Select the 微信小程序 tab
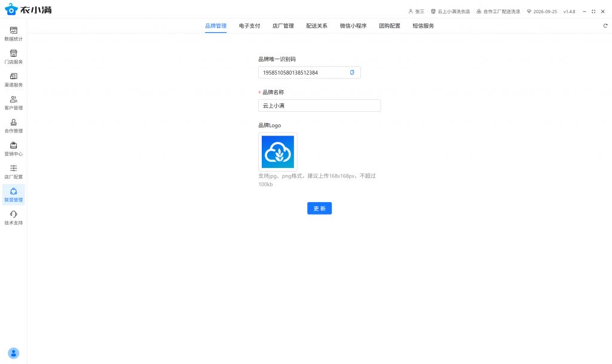Viewport: 612px width, 364px height. coord(353,26)
